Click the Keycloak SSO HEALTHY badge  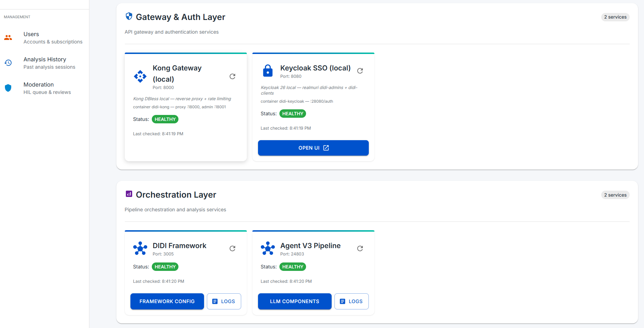[293, 114]
